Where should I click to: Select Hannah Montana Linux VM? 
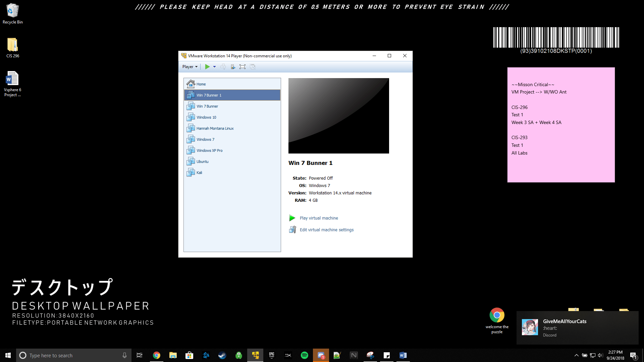tap(215, 128)
